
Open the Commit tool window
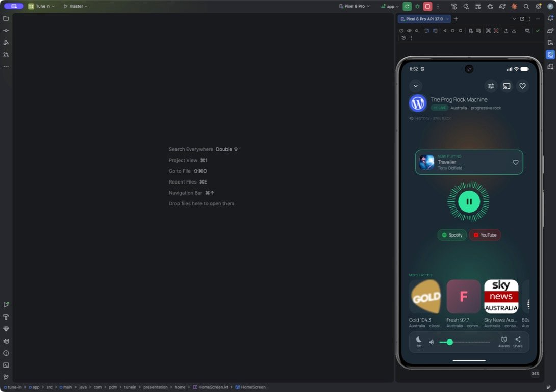pyautogui.click(x=6, y=31)
